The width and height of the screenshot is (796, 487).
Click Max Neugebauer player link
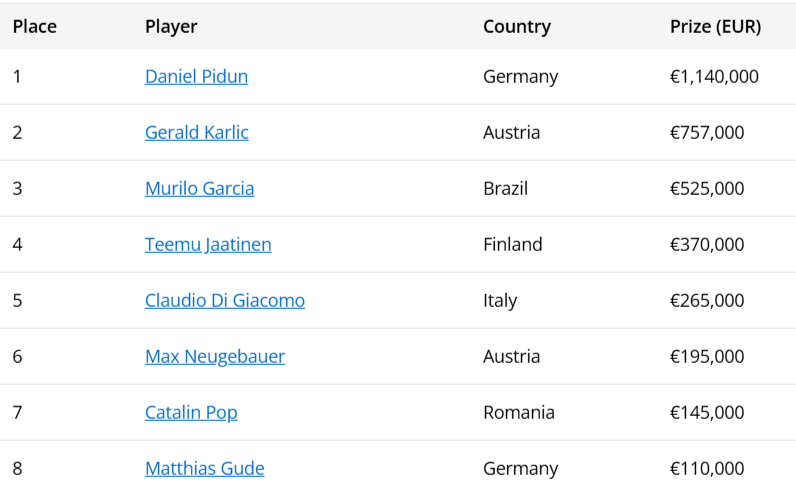pyautogui.click(x=214, y=357)
